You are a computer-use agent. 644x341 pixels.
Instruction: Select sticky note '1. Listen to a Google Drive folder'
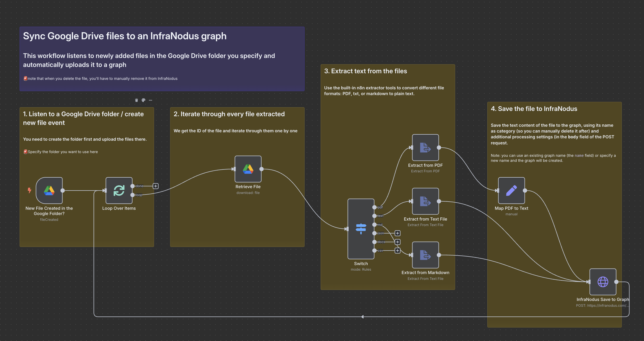(x=87, y=177)
